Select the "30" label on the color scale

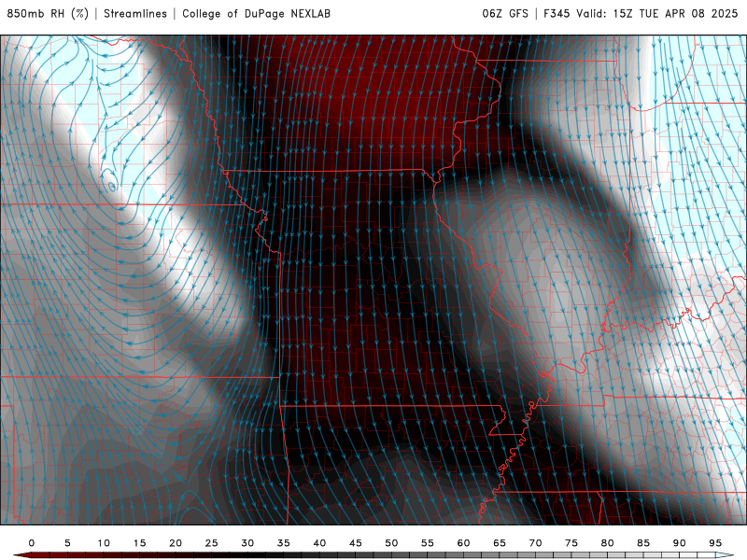[x=247, y=543]
